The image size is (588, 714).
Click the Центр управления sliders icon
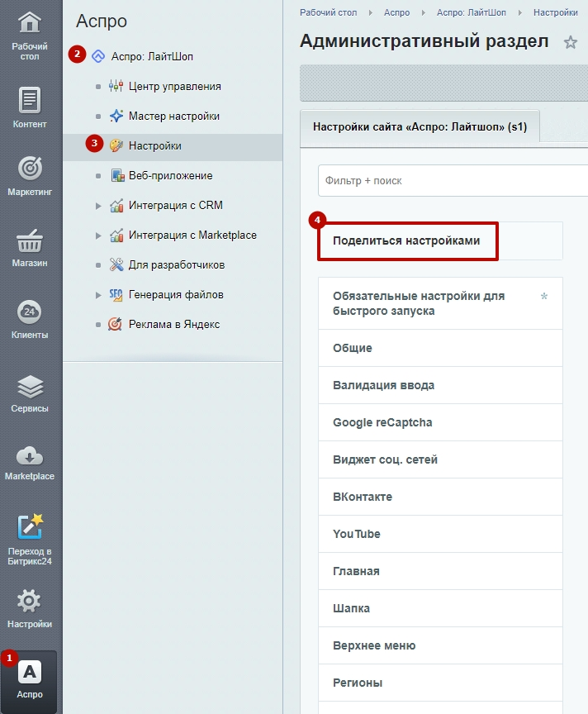116,86
